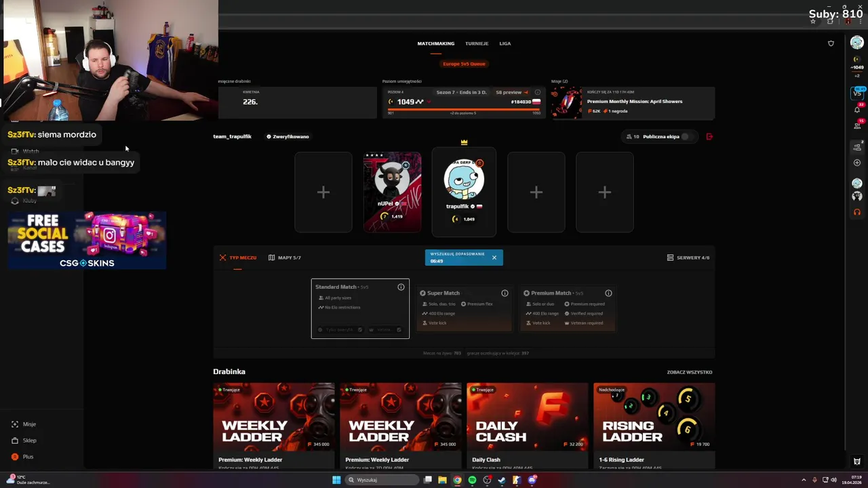Click info icon beside S8 preview
868x488 pixels.
(x=538, y=92)
